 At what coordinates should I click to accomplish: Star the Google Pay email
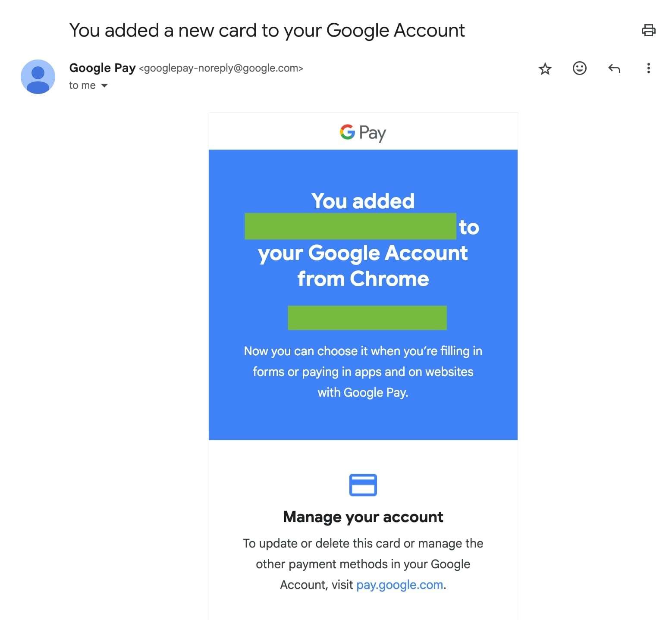[545, 69]
